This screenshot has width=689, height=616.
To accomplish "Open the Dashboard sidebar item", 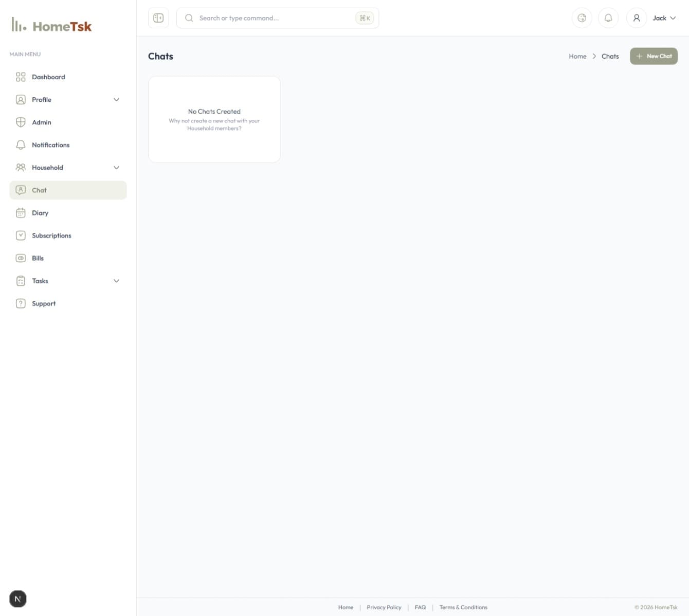I will (x=48, y=77).
